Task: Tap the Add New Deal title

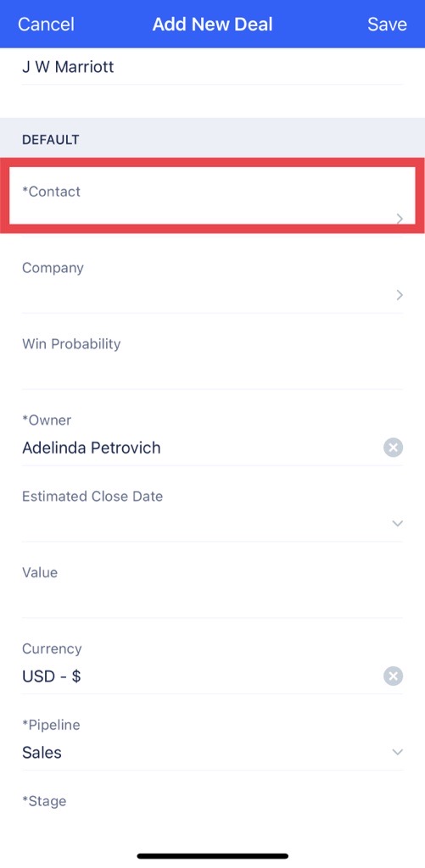Action: tap(213, 24)
